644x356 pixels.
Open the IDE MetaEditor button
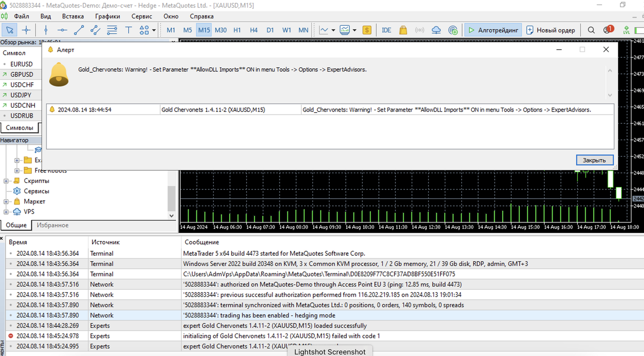pos(386,30)
